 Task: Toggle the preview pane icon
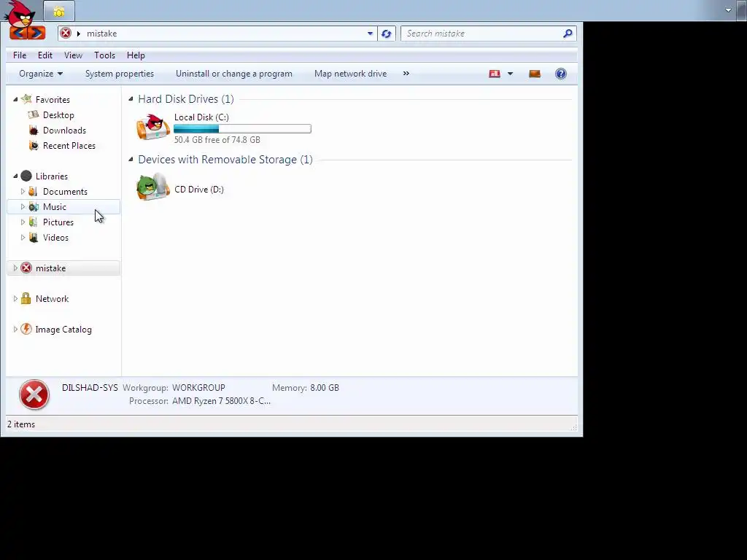point(535,74)
